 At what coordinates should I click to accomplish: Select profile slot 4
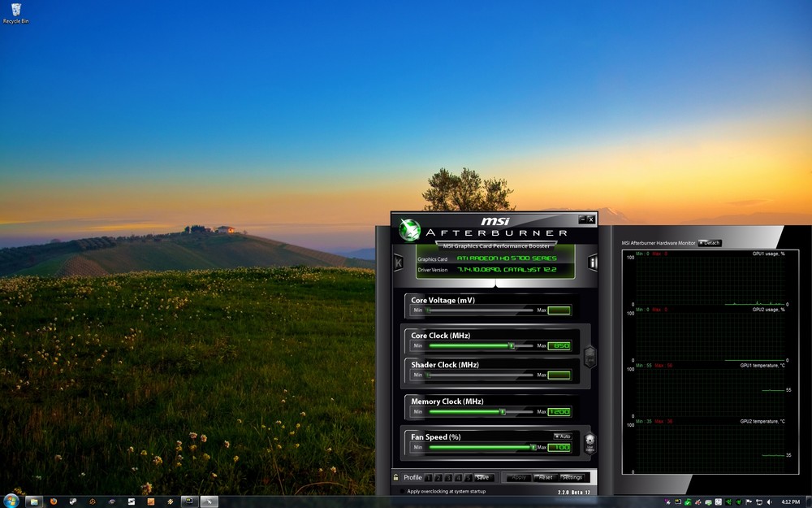[x=458, y=477]
